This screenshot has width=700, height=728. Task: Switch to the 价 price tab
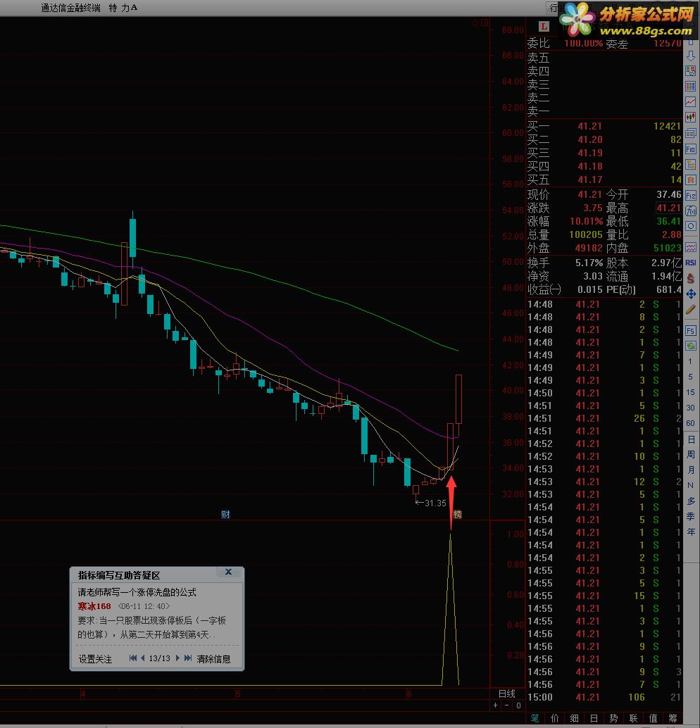[x=555, y=718]
